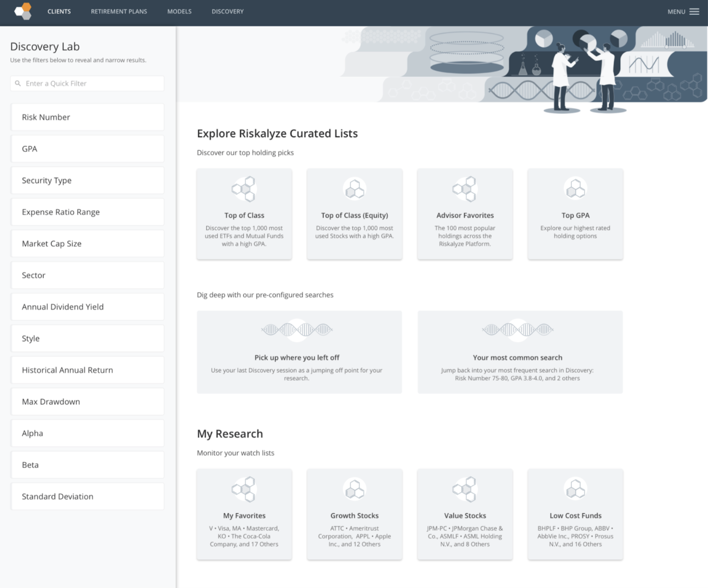Open the Sector filter

[x=87, y=275]
